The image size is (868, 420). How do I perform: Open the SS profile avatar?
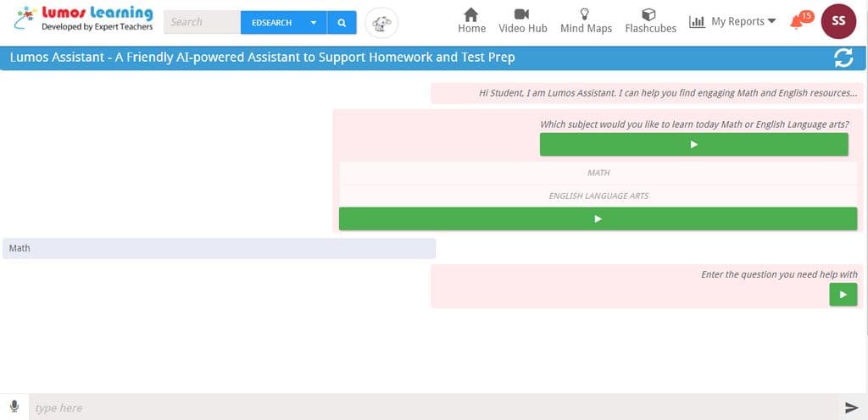point(838,21)
